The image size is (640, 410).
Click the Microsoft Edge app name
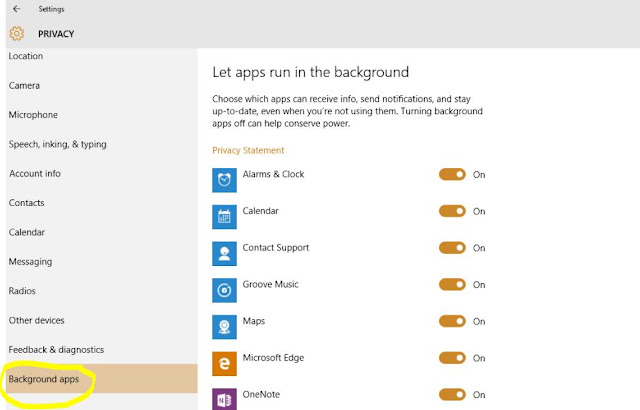coord(273,358)
